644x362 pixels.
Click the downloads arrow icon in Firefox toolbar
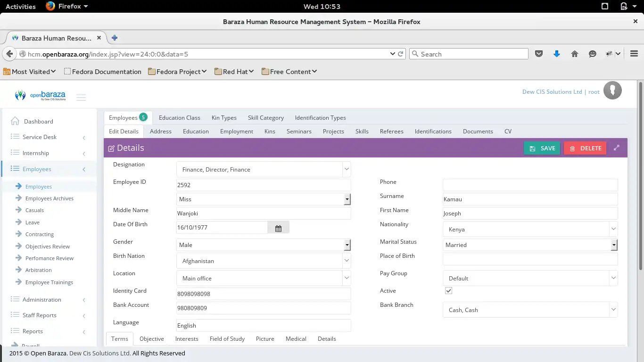pos(557,54)
